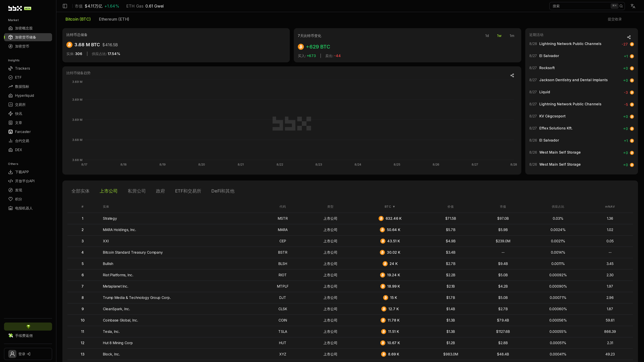The height and width of the screenshot is (362, 644).
Task: Open Liquid activity entry
Action: (581, 92)
